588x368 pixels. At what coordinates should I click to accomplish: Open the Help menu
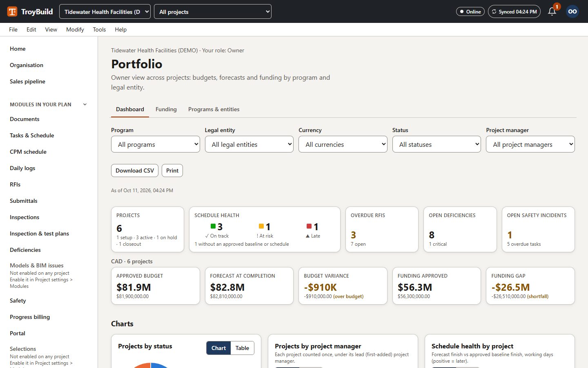(121, 29)
